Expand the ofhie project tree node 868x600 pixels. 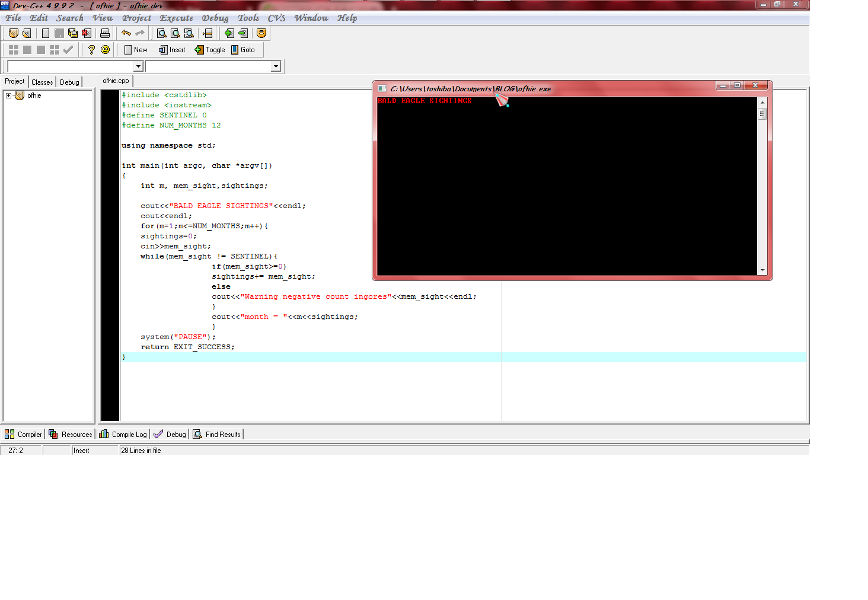coord(8,95)
